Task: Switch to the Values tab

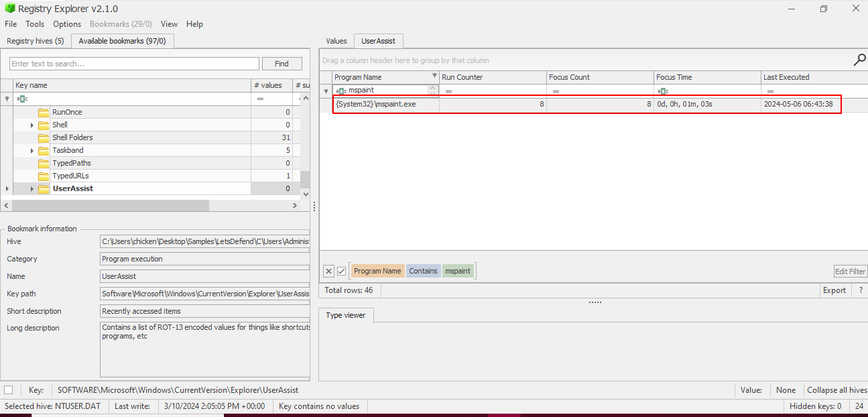Action: coord(336,41)
